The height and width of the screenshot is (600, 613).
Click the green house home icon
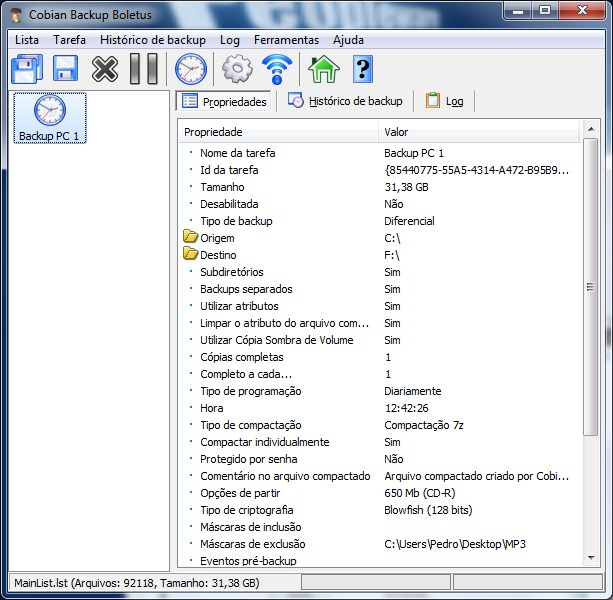[324, 69]
